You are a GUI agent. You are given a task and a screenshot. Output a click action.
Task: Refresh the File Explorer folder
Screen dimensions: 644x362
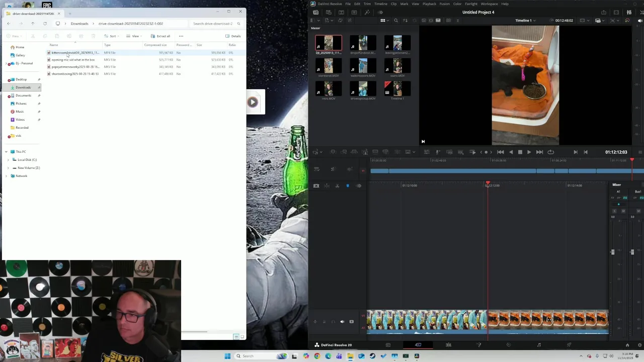click(45, 24)
